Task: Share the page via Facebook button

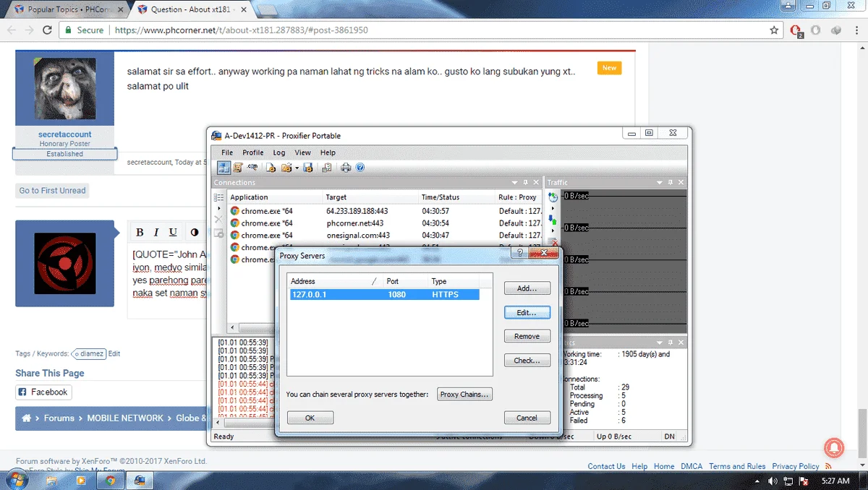Action: click(x=43, y=392)
